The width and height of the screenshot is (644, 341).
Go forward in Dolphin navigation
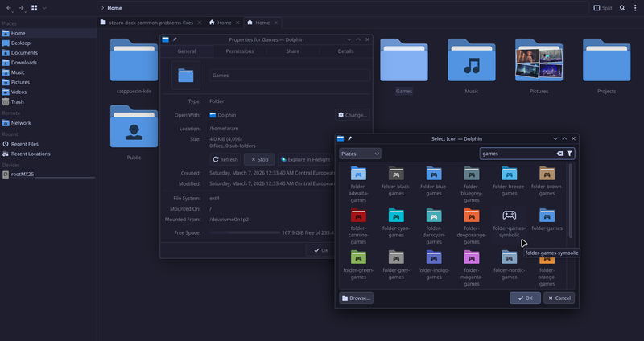coord(22,8)
